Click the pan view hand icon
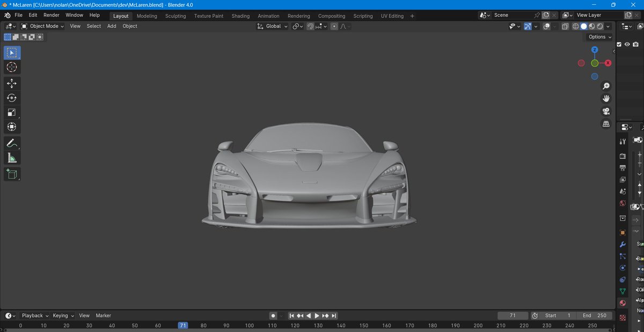 tap(606, 98)
